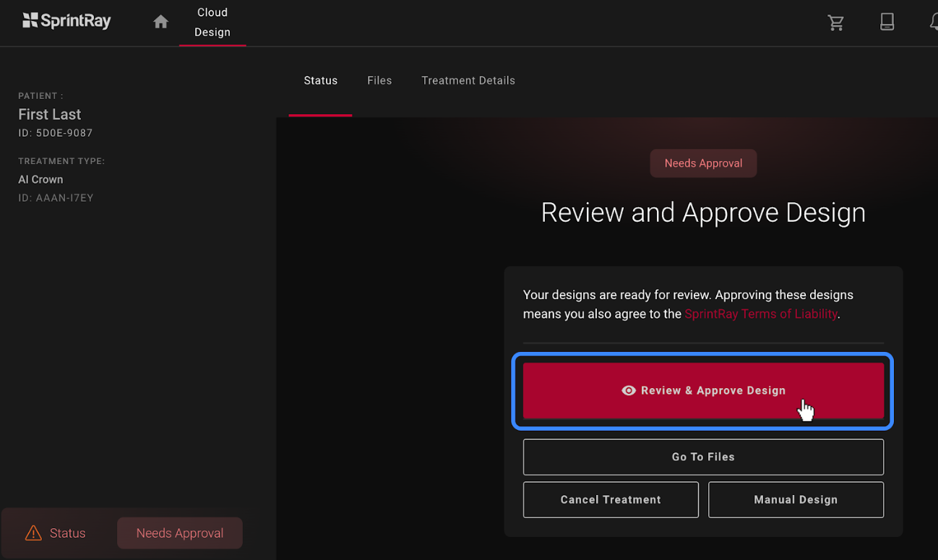Click the treatment ID AAAN-I7EY
This screenshot has width=938, height=560.
pos(56,197)
